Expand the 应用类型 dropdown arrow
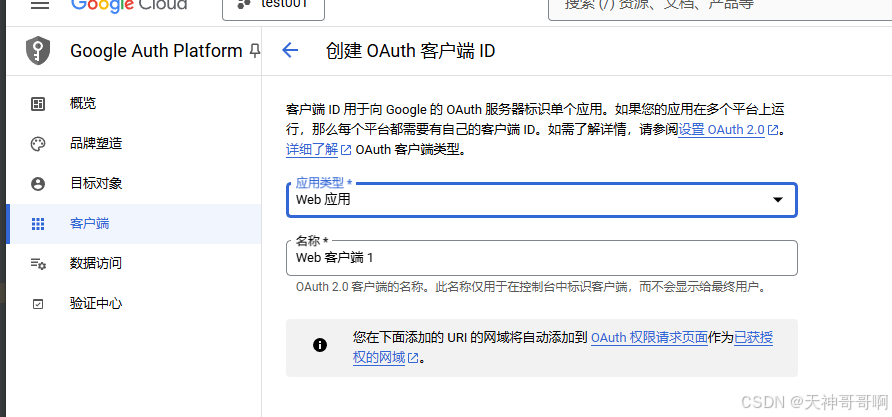892x417 pixels. [x=778, y=200]
